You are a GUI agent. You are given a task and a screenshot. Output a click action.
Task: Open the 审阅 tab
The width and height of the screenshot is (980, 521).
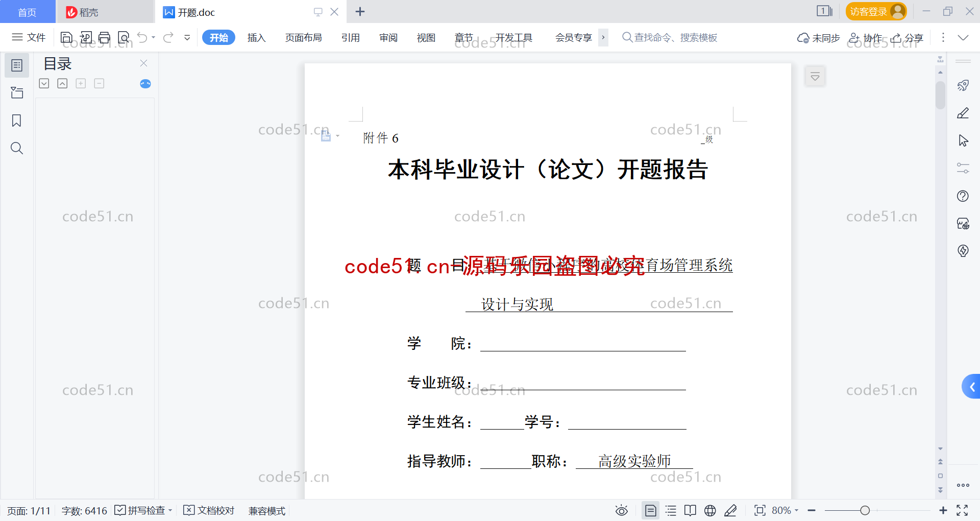pos(388,37)
